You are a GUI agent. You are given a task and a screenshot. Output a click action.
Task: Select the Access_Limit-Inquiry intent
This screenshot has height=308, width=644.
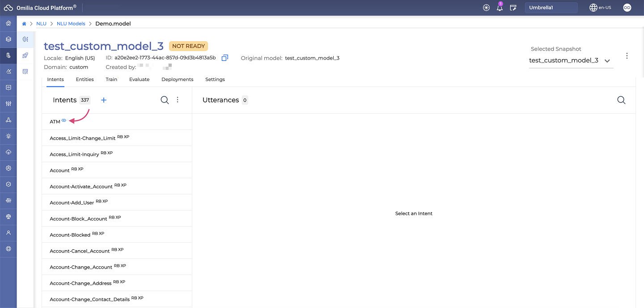(x=74, y=154)
